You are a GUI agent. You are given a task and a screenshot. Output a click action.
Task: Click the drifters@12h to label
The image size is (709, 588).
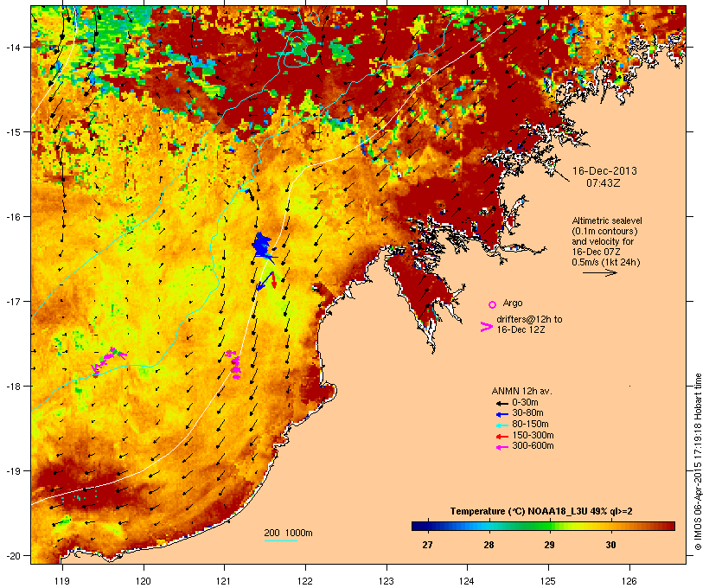(x=529, y=319)
